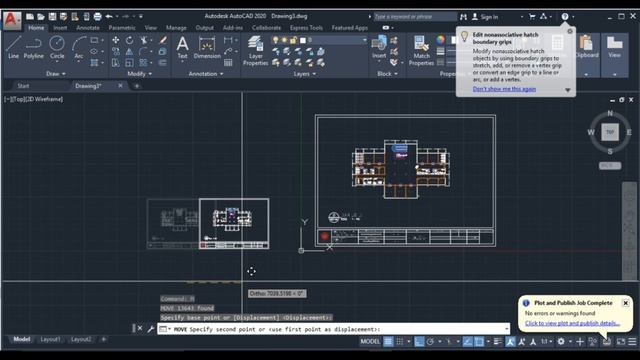Switch to the Start file tab
640x360 pixels.
click(x=23, y=86)
